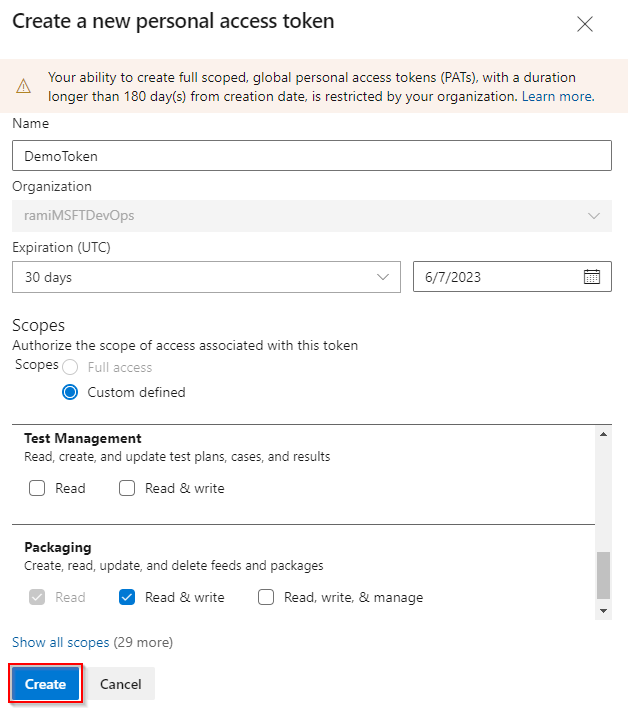Screen dimensions: 628x708
Task: Click the expiration date field 6/7/2023
Action: pyautogui.click(x=495, y=277)
